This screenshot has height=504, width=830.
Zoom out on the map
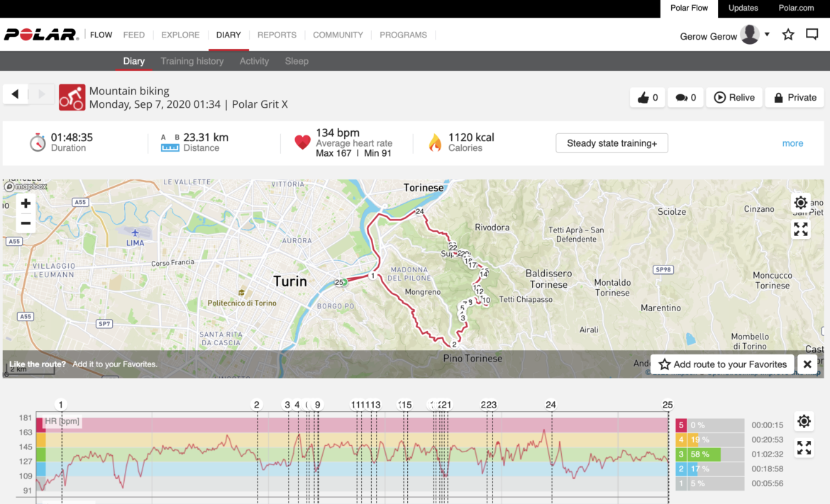pos(26,223)
